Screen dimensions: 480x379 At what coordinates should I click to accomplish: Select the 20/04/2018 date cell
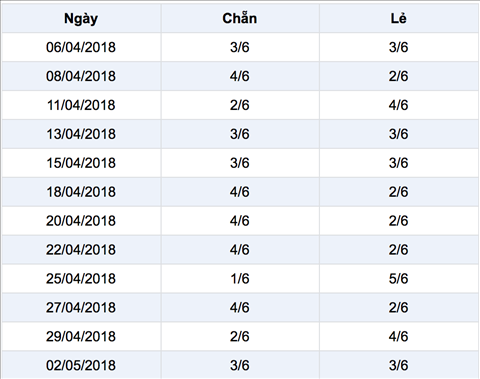click(81, 221)
